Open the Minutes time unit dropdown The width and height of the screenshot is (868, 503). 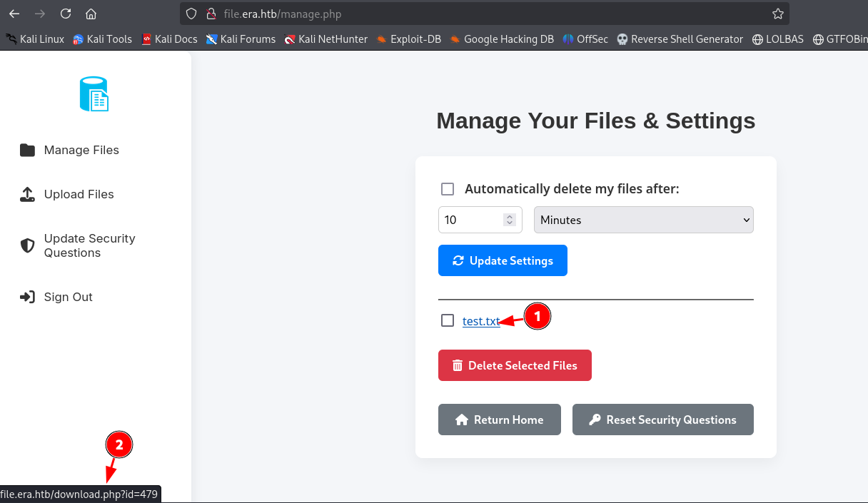(x=643, y=220)
